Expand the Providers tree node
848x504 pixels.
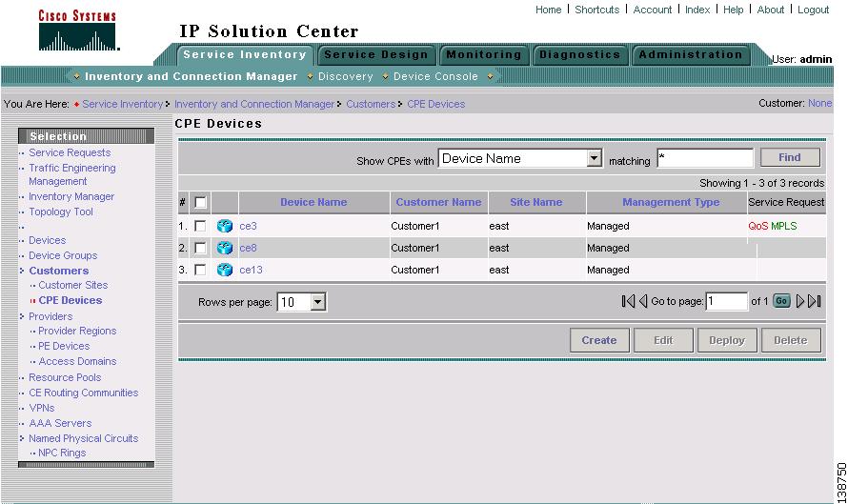(x=22, y=316)
